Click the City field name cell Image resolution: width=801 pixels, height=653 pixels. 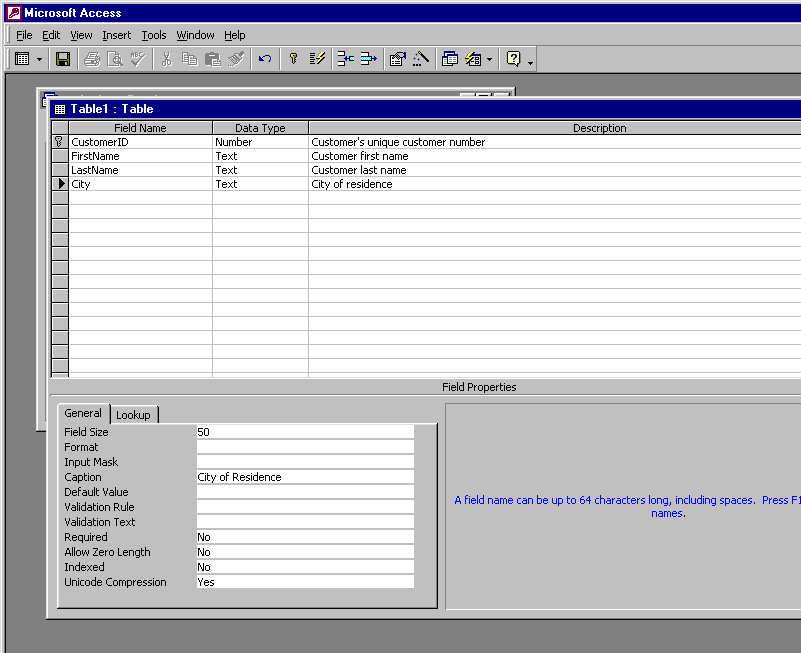(140, 184)
